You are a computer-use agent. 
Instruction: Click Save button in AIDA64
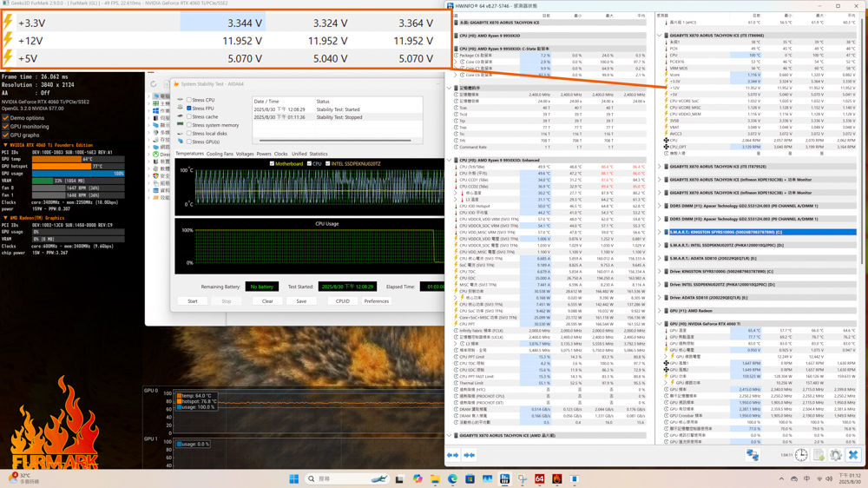click(301, 300)
